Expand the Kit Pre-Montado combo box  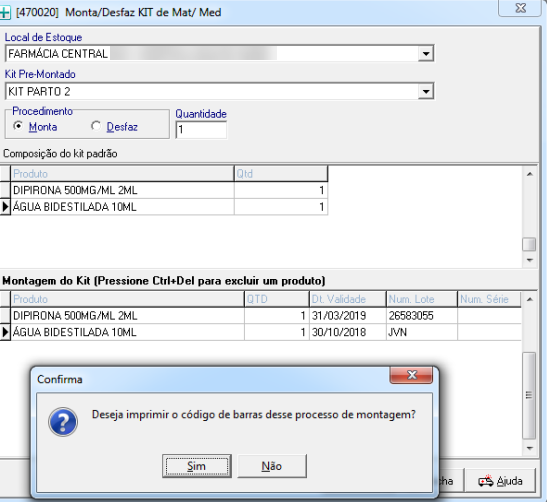click(426, 91)
